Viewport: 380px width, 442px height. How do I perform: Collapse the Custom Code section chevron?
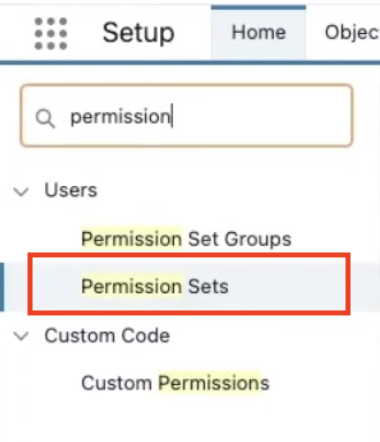[21, 336]
